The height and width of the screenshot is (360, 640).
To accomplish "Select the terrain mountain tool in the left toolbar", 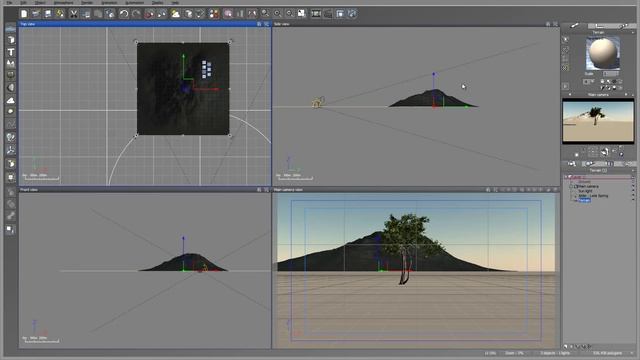I will pos(11,64).
